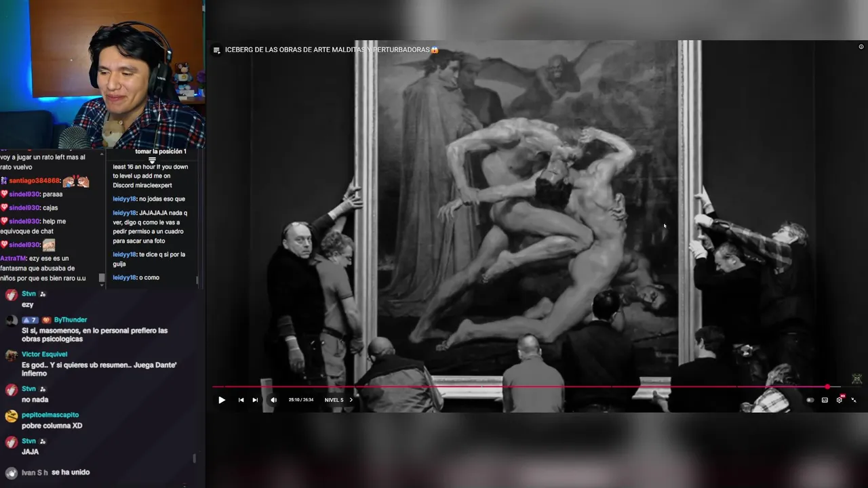This screenshot has width=868, height=488.
Task: Click the red scrubber handle on timeline
Action: (827, 387)
